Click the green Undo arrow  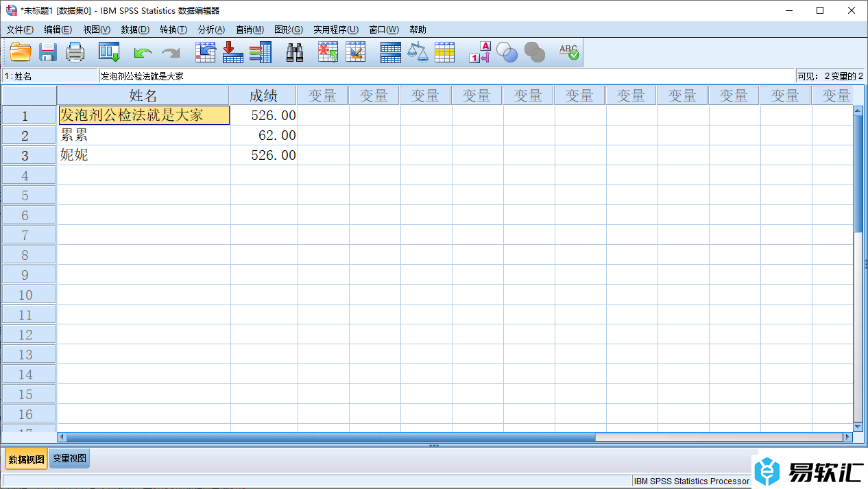(143, 53)
